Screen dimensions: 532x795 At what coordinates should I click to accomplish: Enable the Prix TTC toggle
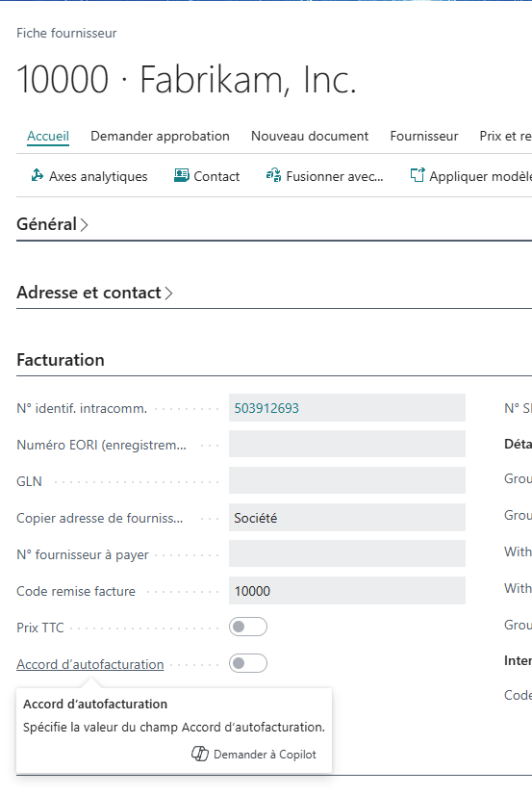(248, 627)
